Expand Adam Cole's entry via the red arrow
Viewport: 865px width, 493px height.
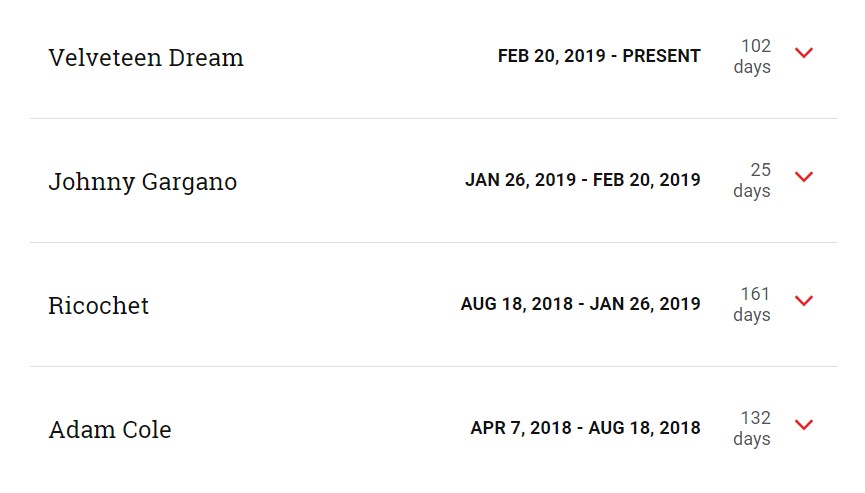804,425
